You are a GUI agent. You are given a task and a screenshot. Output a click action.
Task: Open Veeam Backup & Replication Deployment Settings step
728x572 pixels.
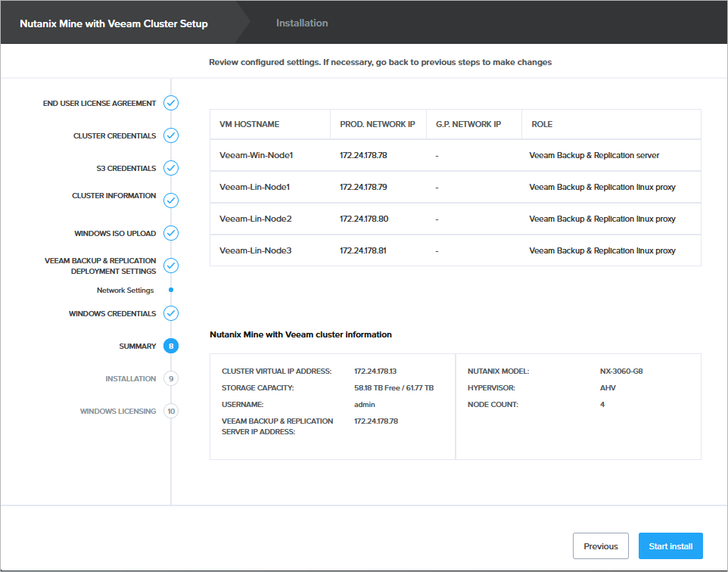(x=101, y=266)
